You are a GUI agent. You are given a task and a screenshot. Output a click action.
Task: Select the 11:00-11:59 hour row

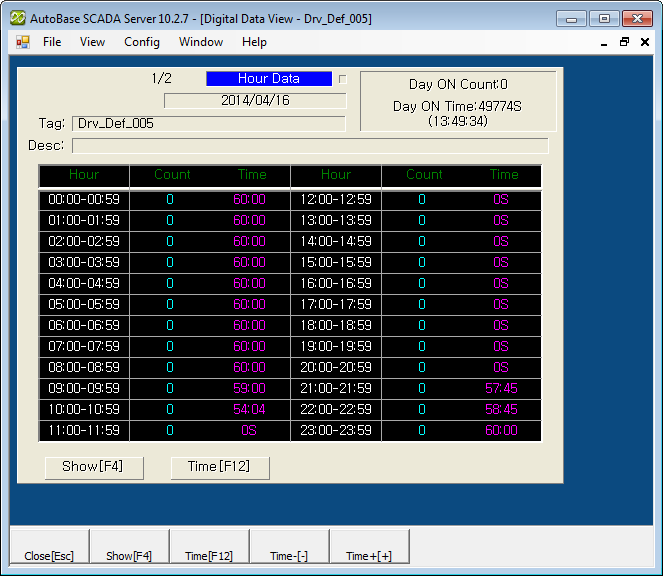[164, 430]
